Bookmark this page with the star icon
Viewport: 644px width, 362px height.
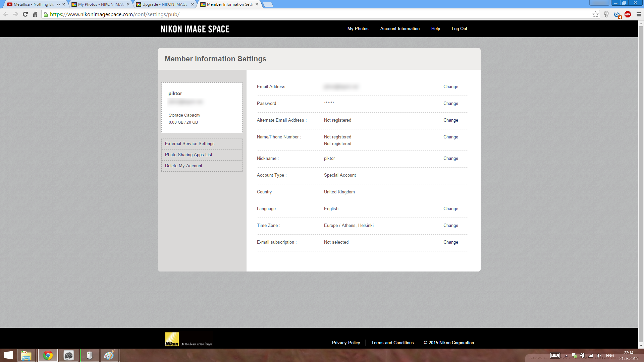coord(595,14)
